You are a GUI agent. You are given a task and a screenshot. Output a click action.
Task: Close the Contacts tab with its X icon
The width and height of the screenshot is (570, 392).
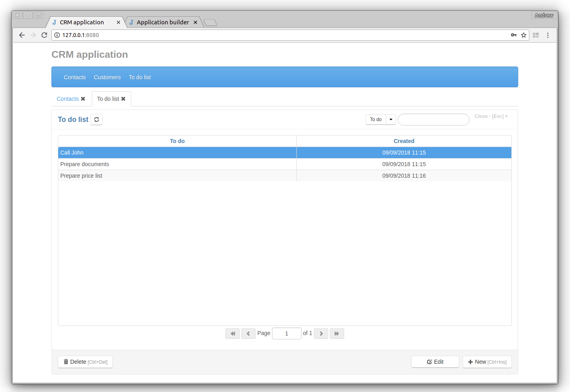click(x=83, y=99)
